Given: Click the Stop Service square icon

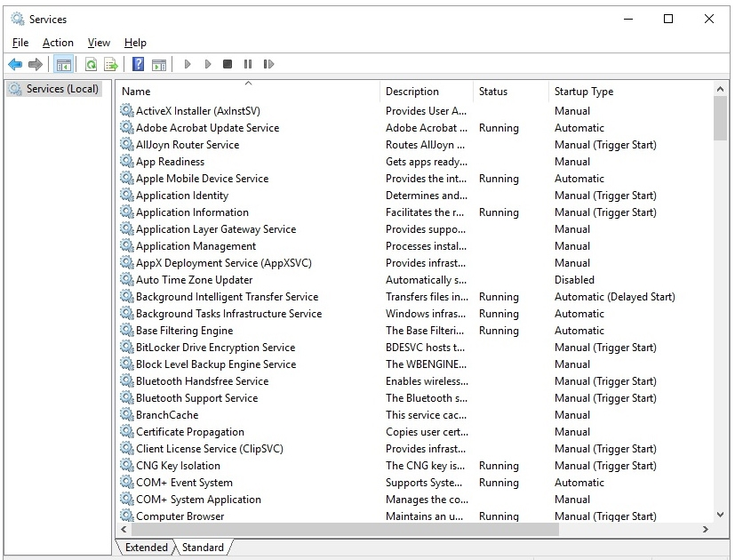Looking at the screenshot, I should 228,64.
